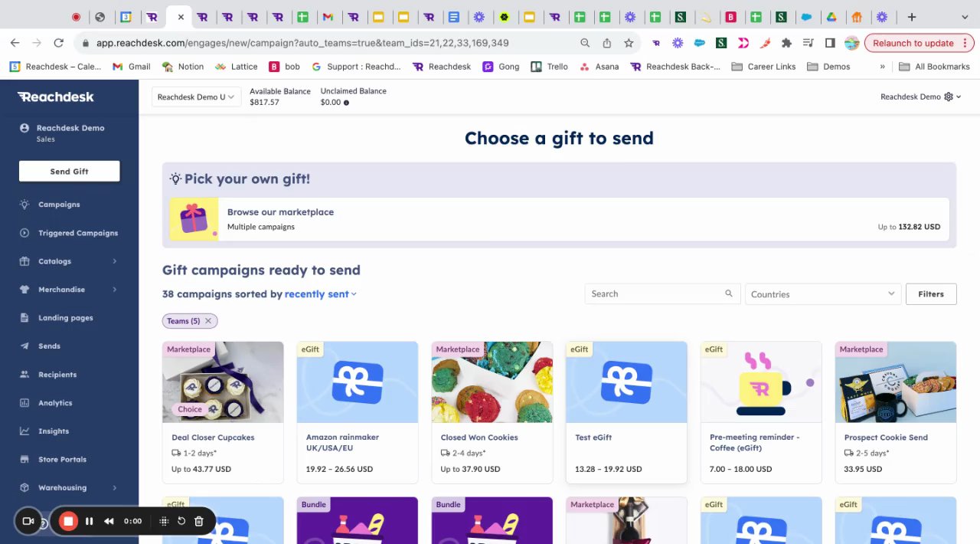Open the Trello bookmark
The height and width of the screenshot is (544, 980).
tap(550, 67)
